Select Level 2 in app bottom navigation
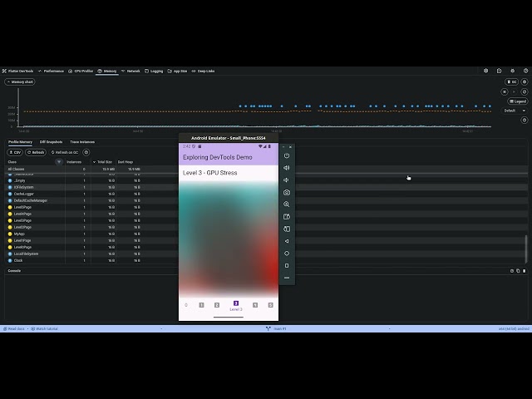532x399 pixels. (x=217, y=305)
